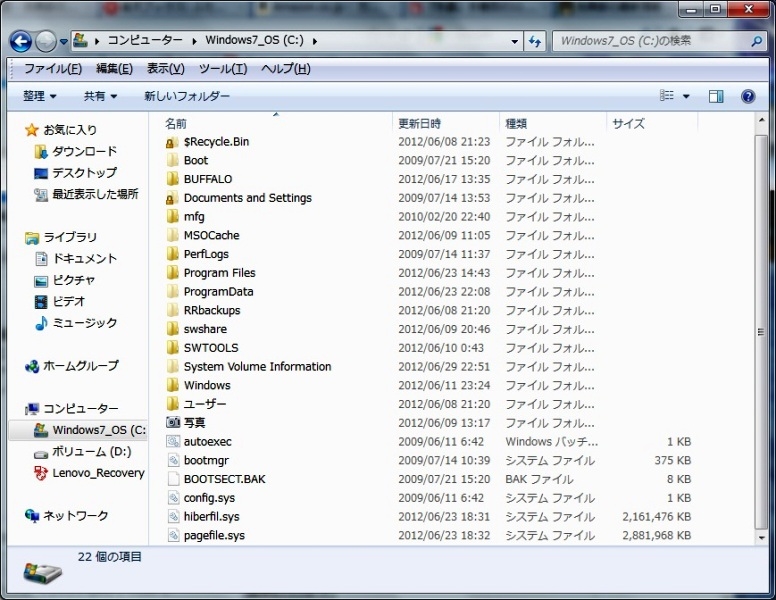Open the ツール(T) menu
Screen dimensions: 776x600
click(x=223, y=68)
